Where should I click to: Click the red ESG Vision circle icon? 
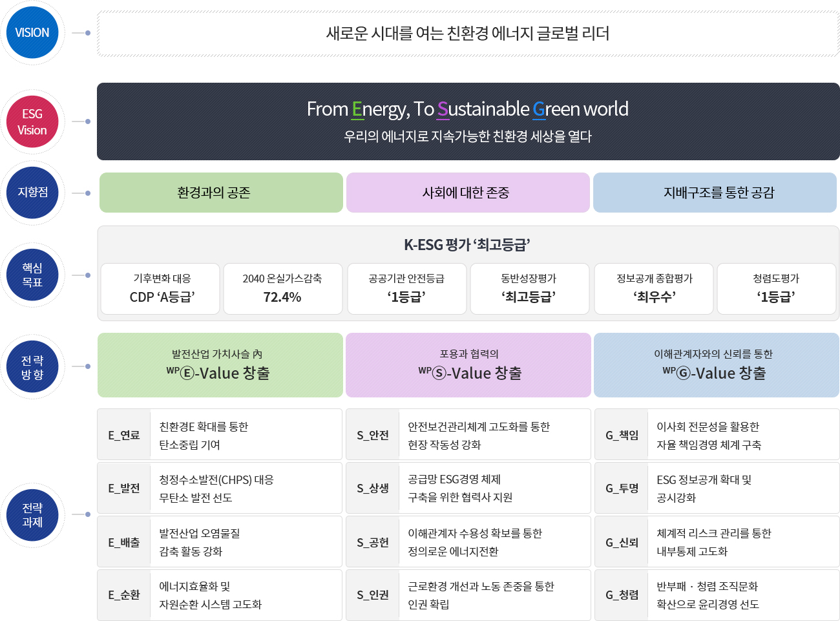point(32,121)
